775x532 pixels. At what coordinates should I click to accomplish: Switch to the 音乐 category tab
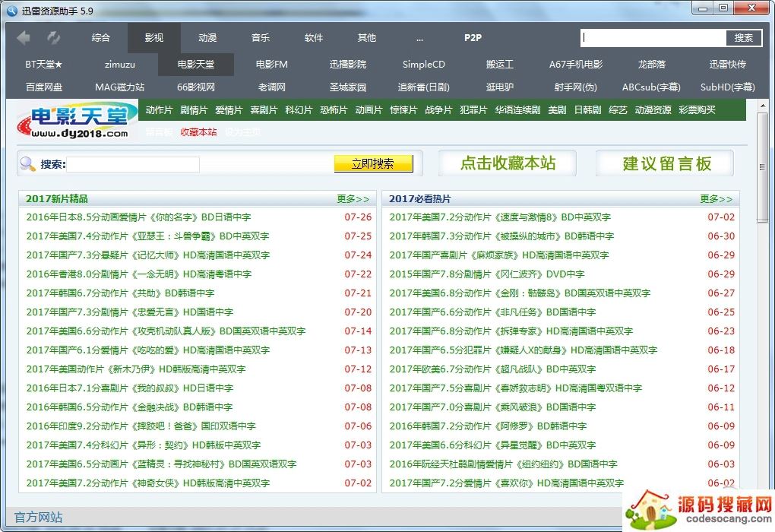[x=261, y=37]
